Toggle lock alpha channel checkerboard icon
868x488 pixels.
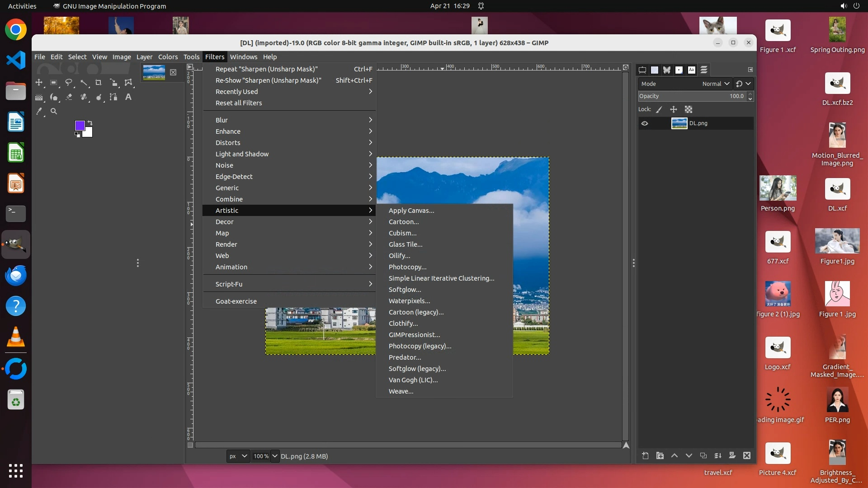pos(688,109)
